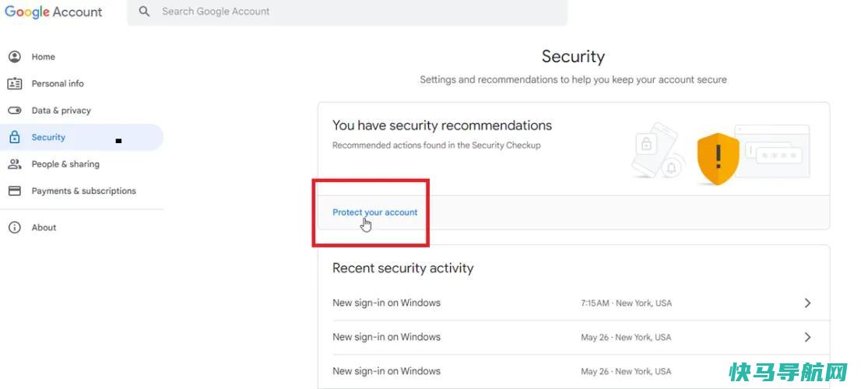Click the Personal info ID card icon
The image size is (868, 389).
click(x=14, y=83)
